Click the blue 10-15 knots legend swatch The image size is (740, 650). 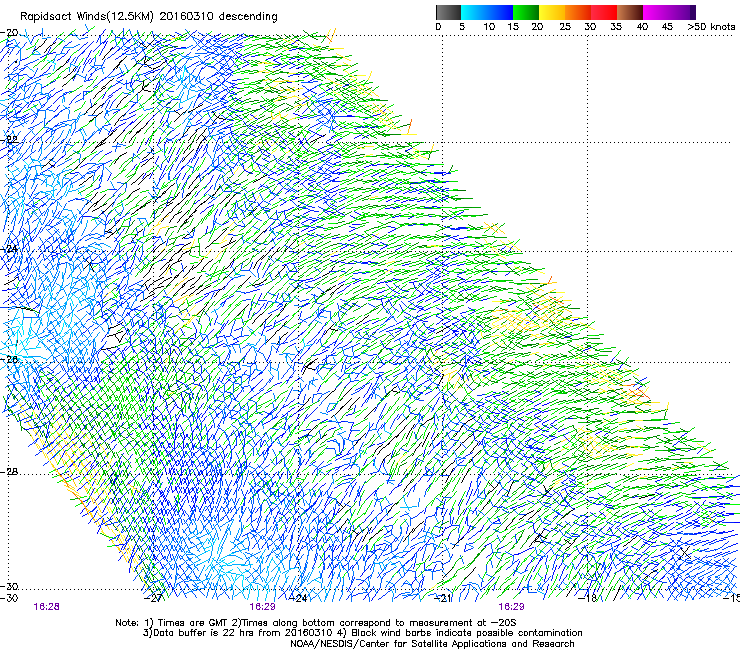coord(499,12)
